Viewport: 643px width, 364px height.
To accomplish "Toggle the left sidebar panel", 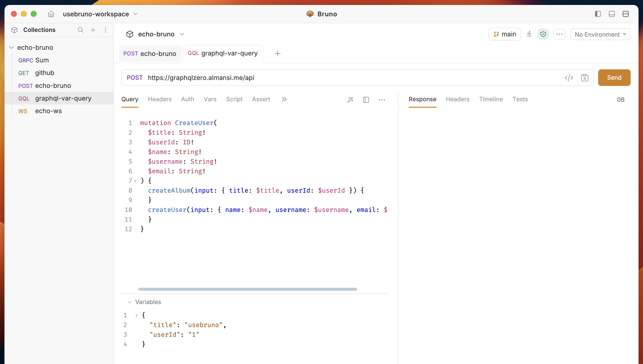I will (598, 14).
